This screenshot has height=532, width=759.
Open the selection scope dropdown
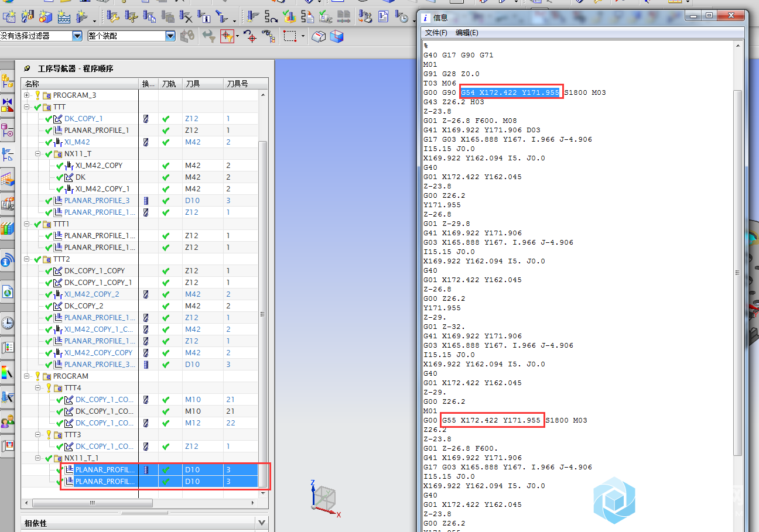pyautogui.click(x=170, y=36)
